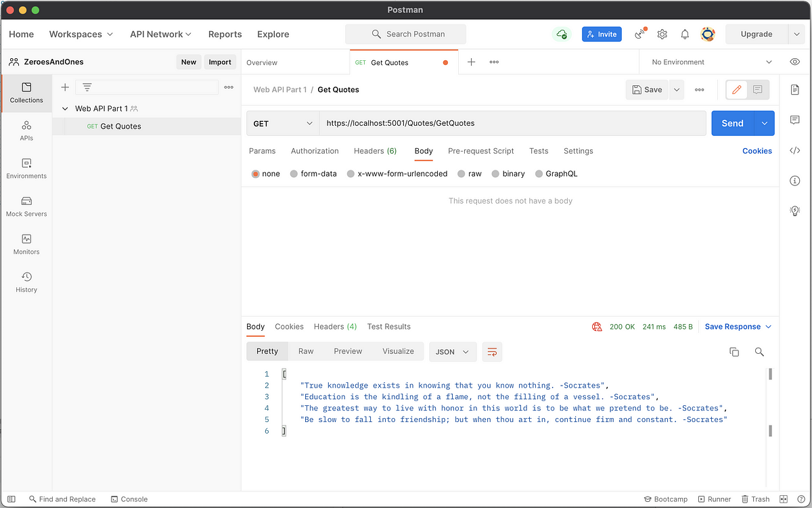Click the Save button
The height and width of the screenshot is (508, 812).
648,89
